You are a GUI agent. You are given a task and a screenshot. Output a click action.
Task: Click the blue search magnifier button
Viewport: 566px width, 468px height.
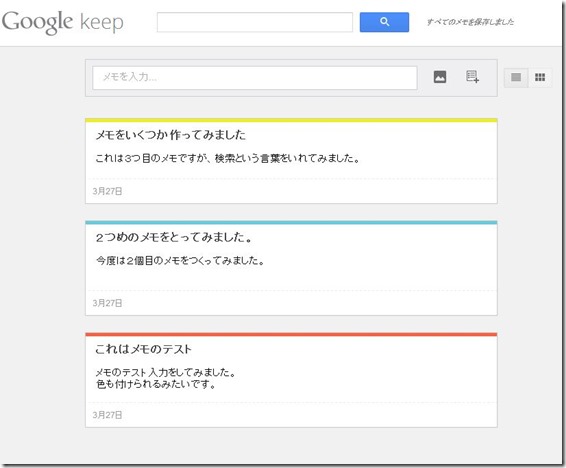384,22
